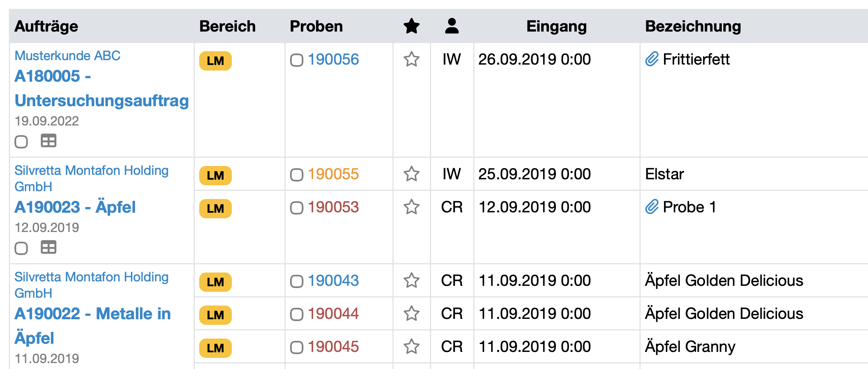Select the checkbox beside sample 190044
Viewport: 868px width, 369px height.
tap(297, 314)
